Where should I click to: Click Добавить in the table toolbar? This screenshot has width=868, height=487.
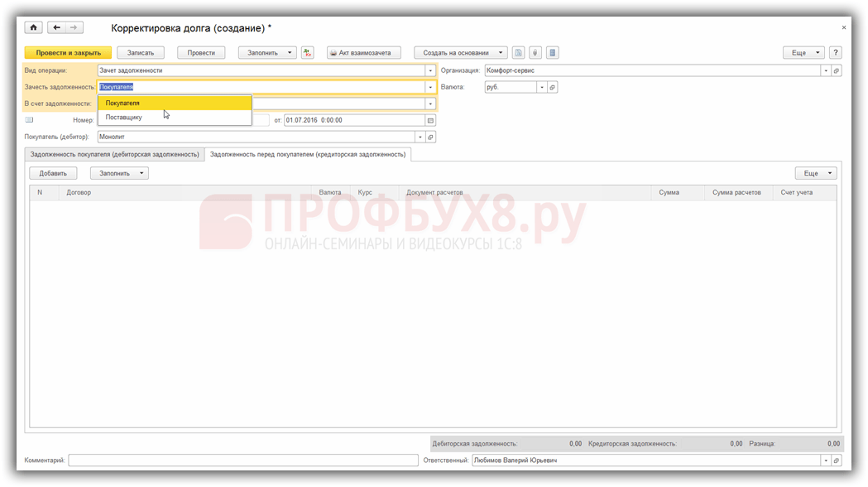pyautogui.click(x=53, y=173)
